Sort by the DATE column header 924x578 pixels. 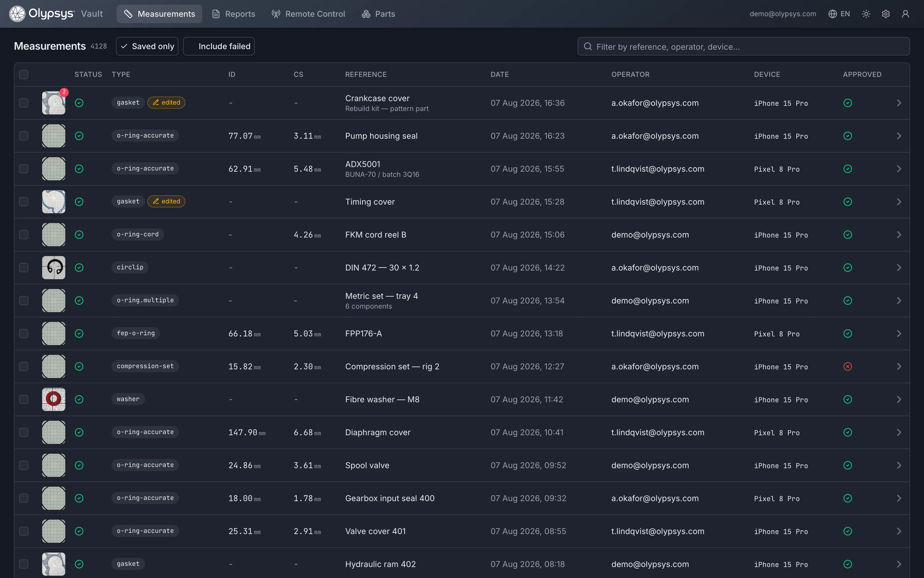click(500, 74)
